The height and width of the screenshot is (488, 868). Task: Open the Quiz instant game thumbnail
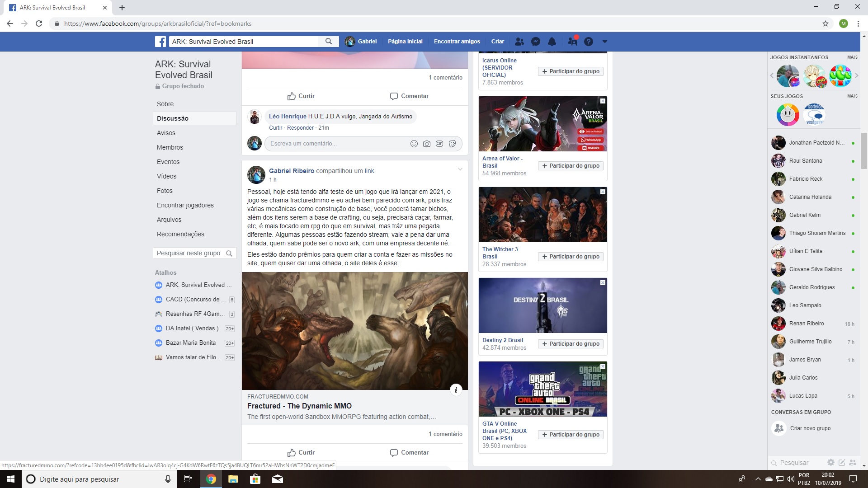[788, 75]
